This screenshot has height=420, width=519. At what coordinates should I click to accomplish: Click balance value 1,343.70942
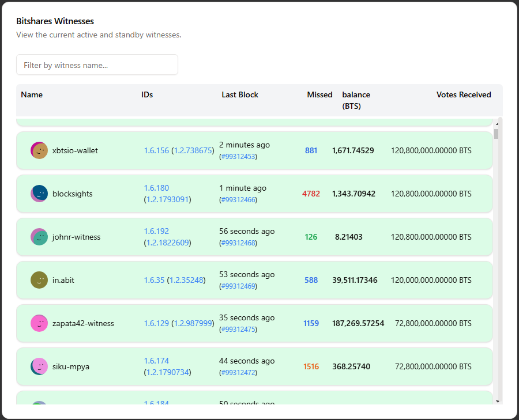pyautogui.click(x=353, y=194)
